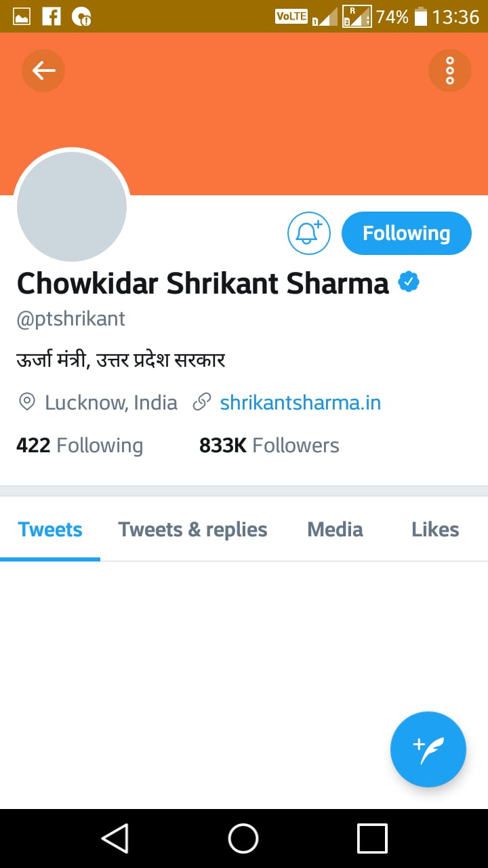Switch to the Tweets & replies tab
The image size is (488, 868).
pyautogui.click(x=193, y=530)
